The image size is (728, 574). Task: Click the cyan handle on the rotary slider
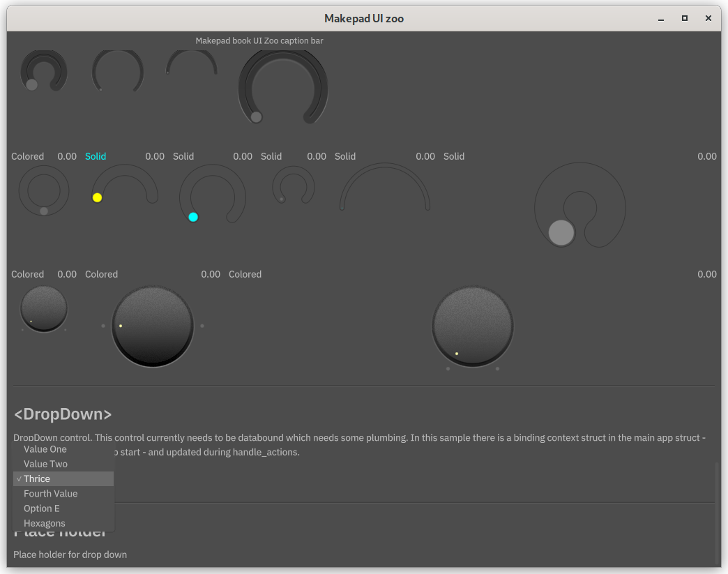[x=193, y=217]
